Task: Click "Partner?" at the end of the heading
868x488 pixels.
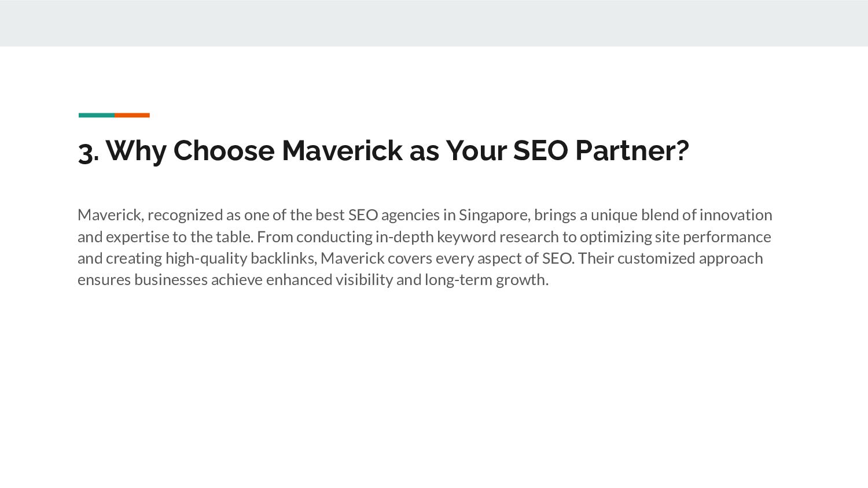Action: 632,150
